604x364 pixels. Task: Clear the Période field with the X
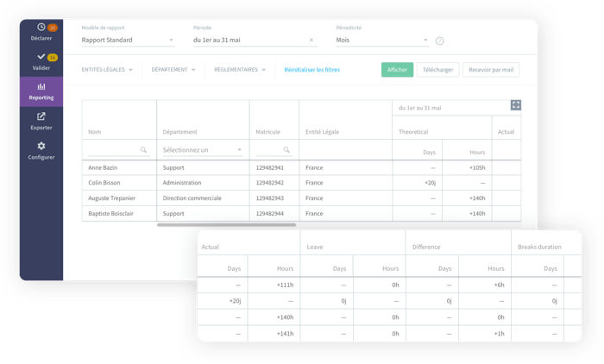311,40
